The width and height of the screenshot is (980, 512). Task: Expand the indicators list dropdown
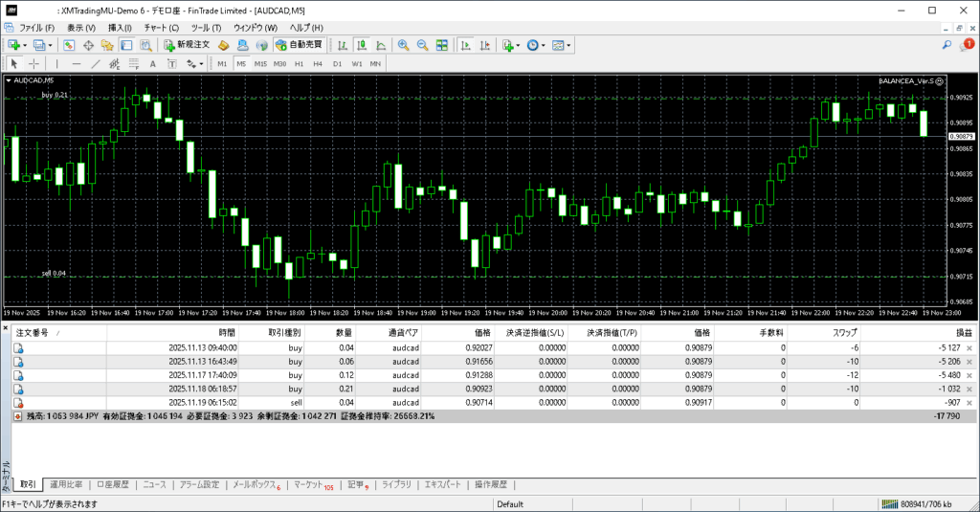point(517,45)
